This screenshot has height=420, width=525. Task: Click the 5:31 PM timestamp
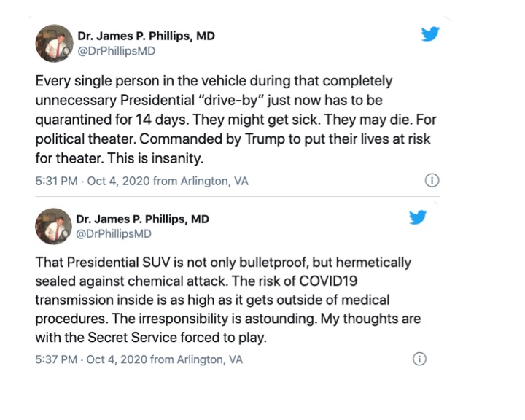(57, 181)
